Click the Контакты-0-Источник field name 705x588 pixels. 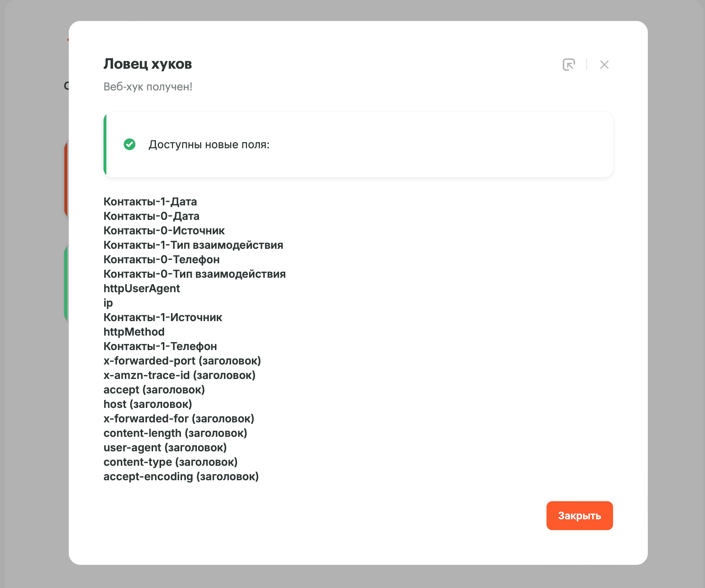point(164,230)
